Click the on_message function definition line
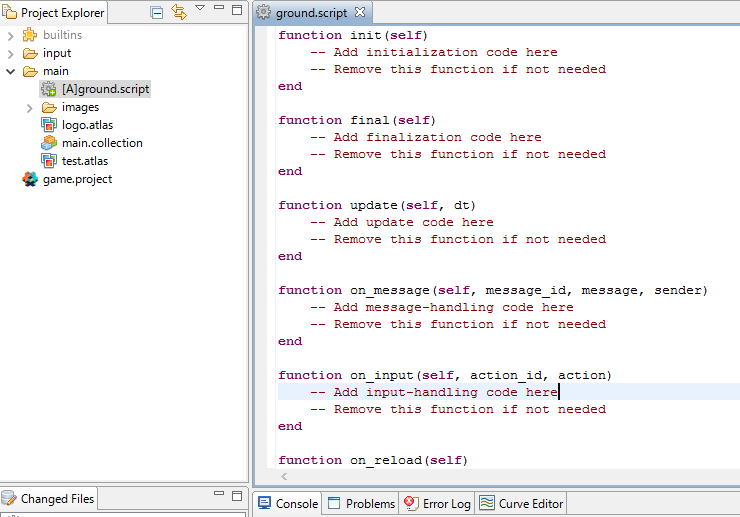This screenshot has width=740, height=517. coord(493,290)
